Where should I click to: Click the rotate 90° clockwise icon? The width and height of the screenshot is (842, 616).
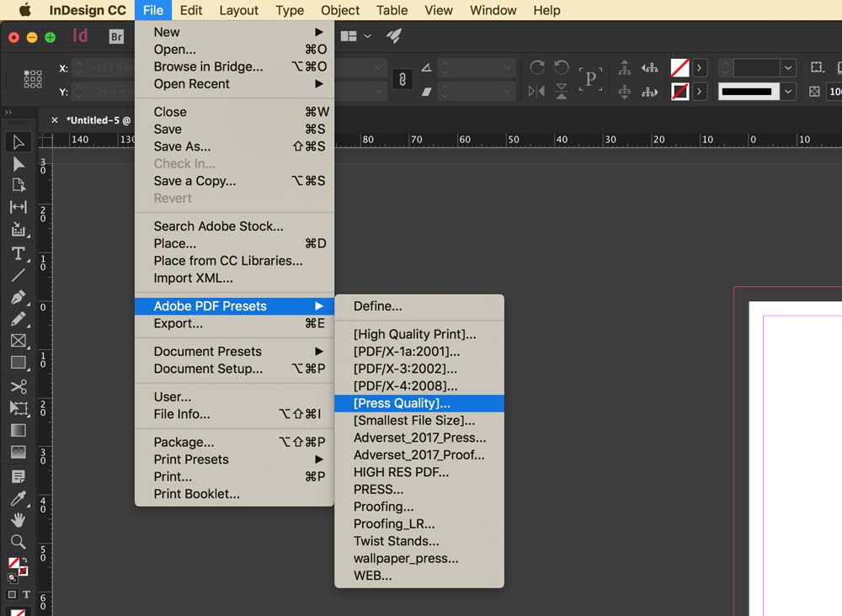click(536, 67)
